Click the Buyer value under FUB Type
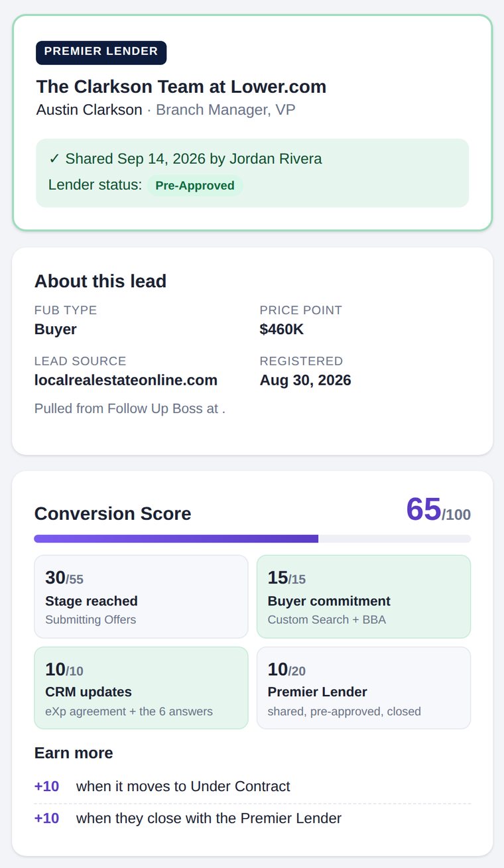This screenshot has width=504, height=868. click(56, 329)
